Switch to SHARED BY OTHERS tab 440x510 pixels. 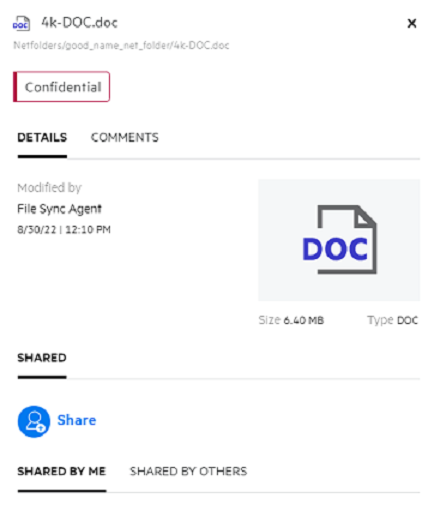188,471
